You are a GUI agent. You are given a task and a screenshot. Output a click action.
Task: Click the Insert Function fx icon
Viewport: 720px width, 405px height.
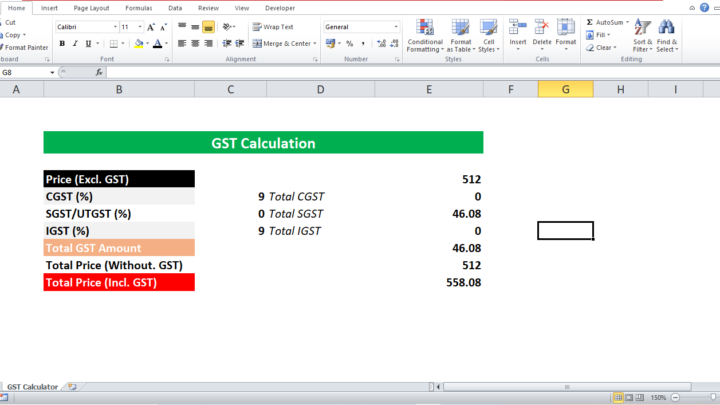(x=100, y=73)
